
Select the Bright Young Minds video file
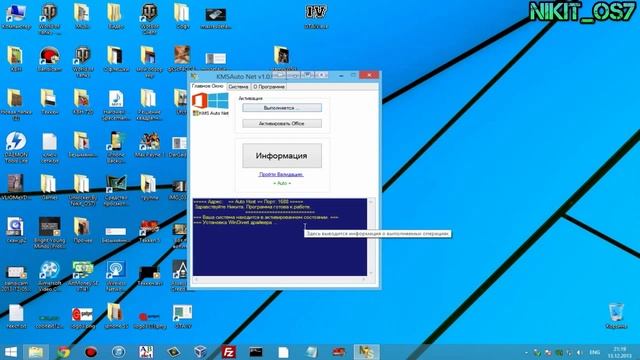coord(50,232)
